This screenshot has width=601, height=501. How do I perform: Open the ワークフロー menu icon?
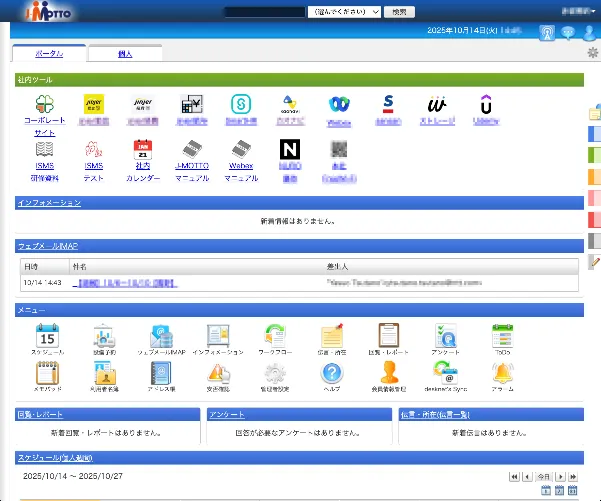pos(275,336)
